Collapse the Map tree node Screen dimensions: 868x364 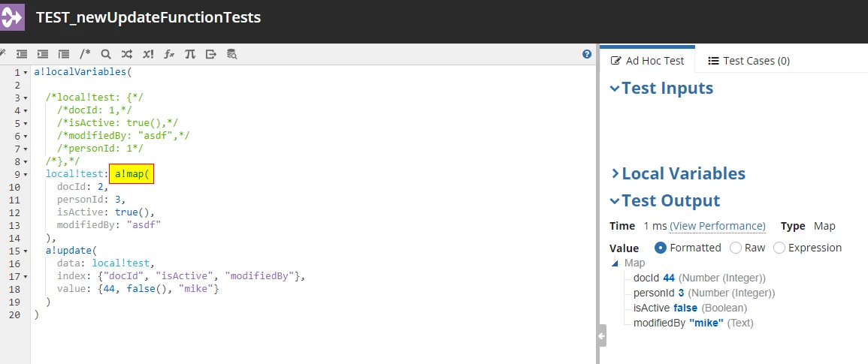(615, 264)
